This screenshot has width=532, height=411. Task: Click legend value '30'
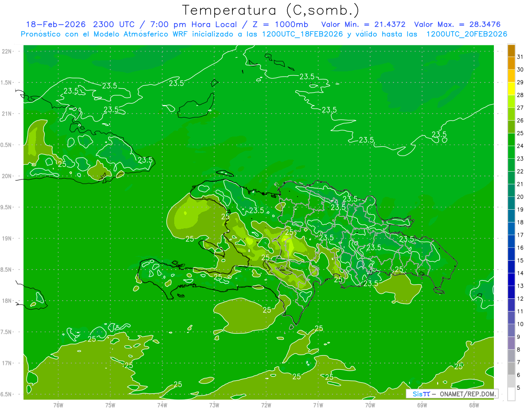coord(520,70)
